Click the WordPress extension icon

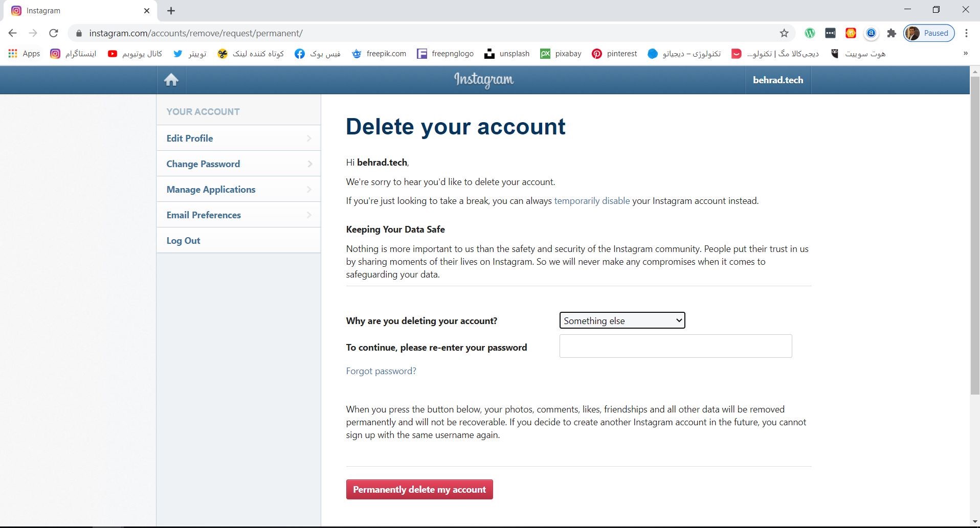click(810, 33)
